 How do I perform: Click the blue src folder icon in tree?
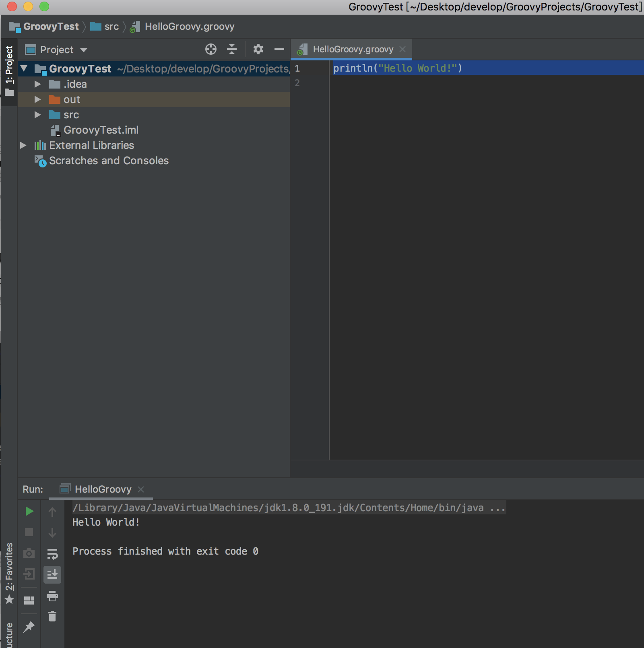coord(55,115)
